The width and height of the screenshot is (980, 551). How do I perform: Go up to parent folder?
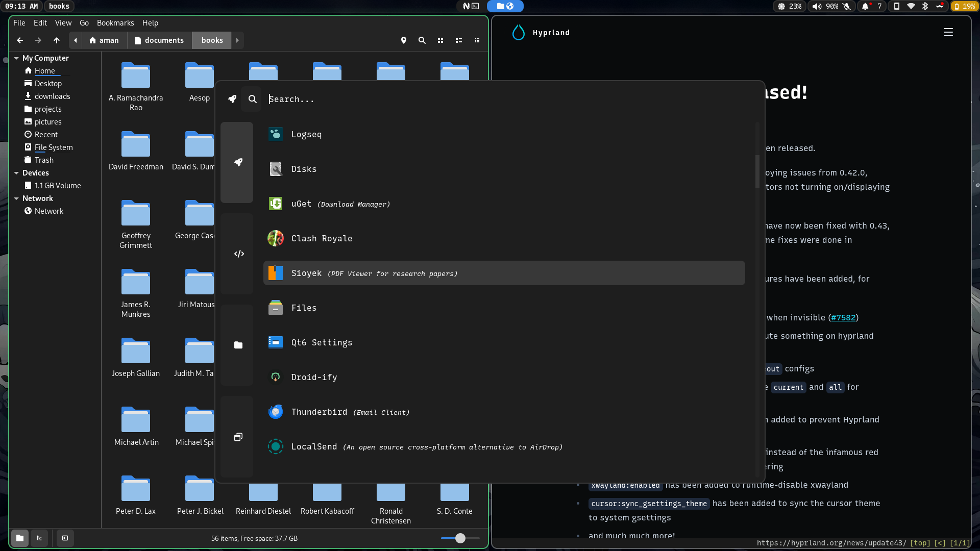tap(57, 40)
